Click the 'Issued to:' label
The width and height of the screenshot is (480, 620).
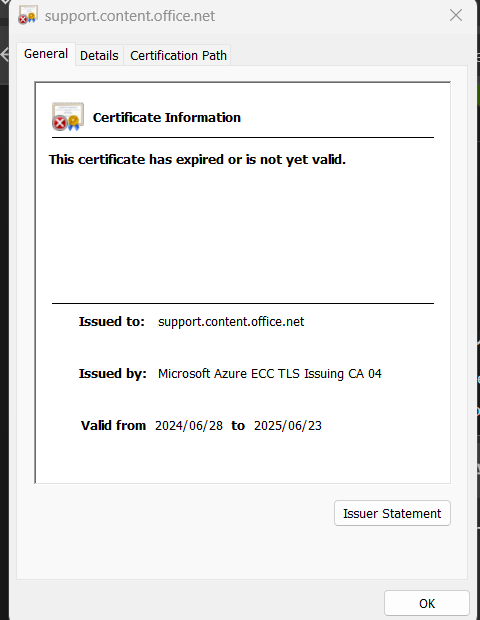coord(111,321)
